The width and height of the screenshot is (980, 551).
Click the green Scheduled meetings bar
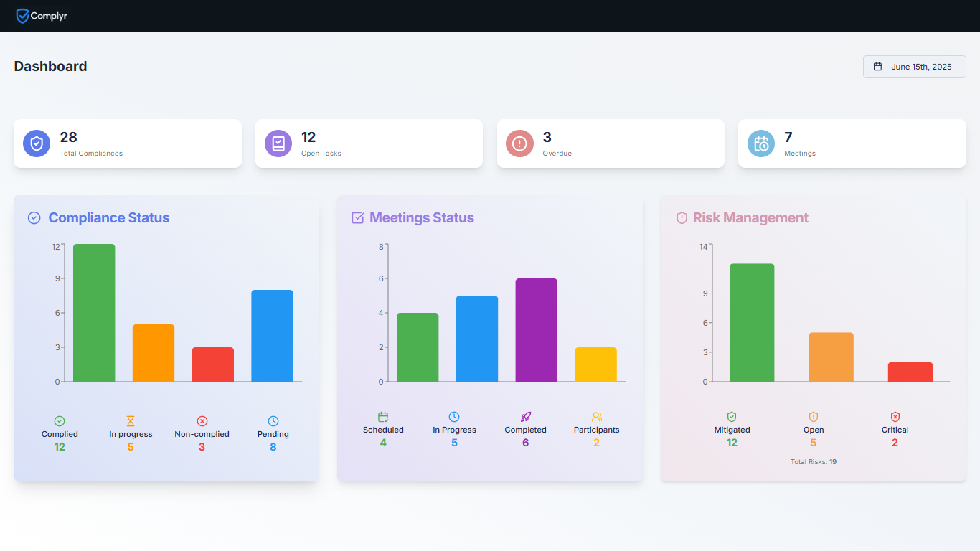418,347
